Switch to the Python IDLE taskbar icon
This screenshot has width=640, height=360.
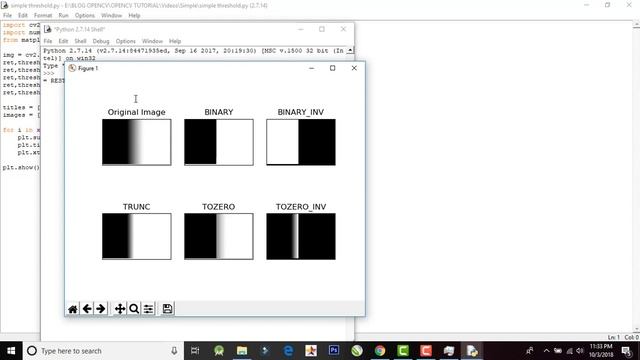click(x=472, y=351)
